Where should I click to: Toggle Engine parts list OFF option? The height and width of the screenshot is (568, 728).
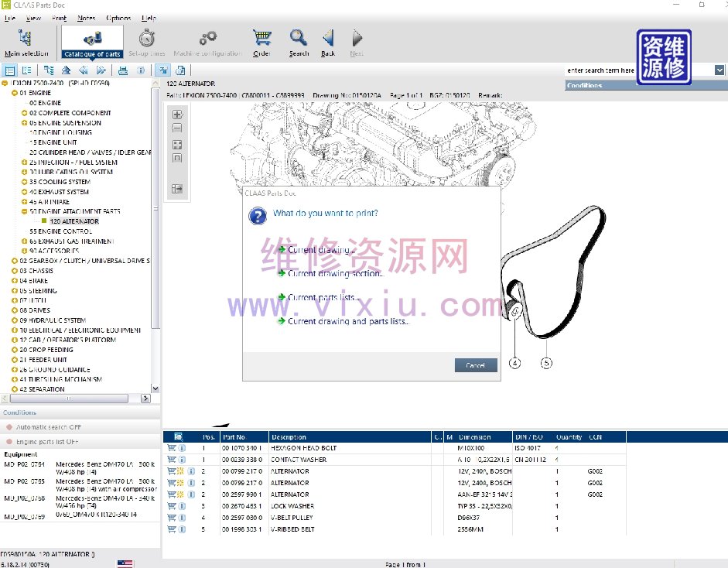pyautogui.click(x=46, y=441)
